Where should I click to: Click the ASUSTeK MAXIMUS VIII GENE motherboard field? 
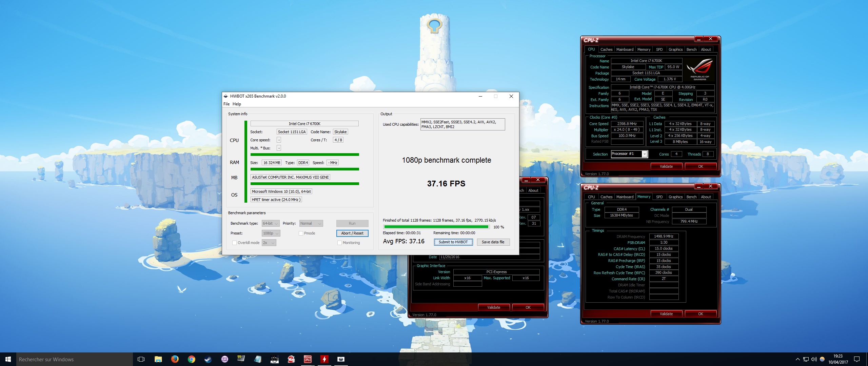coord(290,177)
